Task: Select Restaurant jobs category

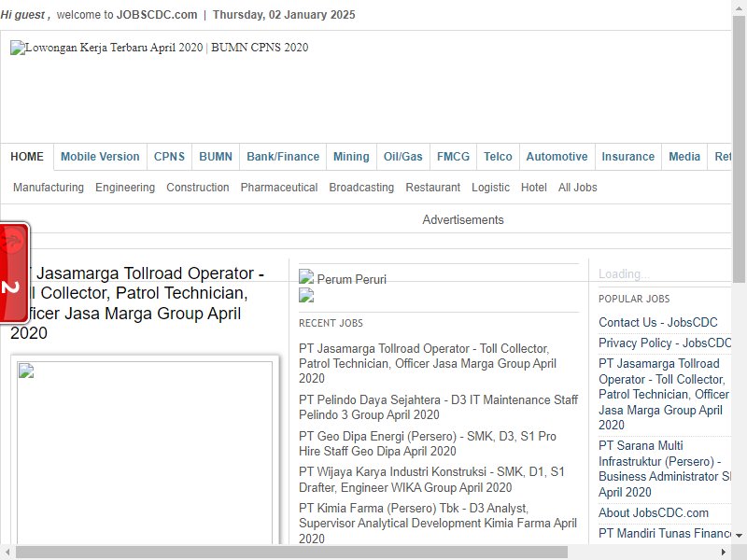Action: 432,188
